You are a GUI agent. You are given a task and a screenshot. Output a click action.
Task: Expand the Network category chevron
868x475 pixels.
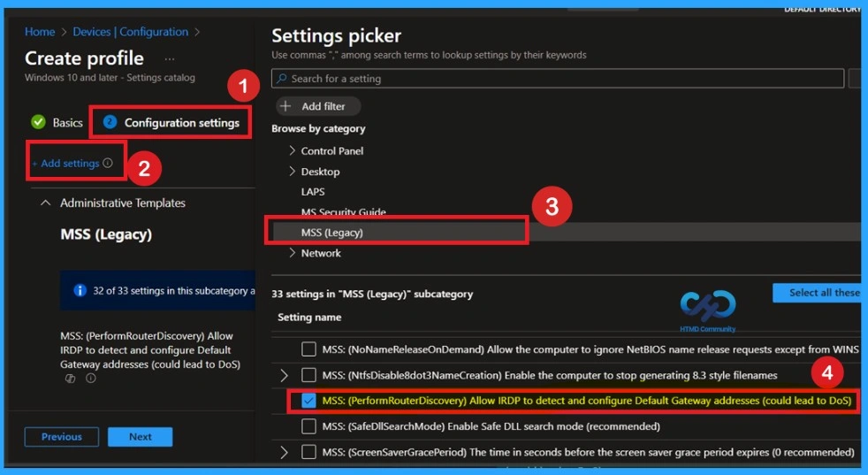293,253
